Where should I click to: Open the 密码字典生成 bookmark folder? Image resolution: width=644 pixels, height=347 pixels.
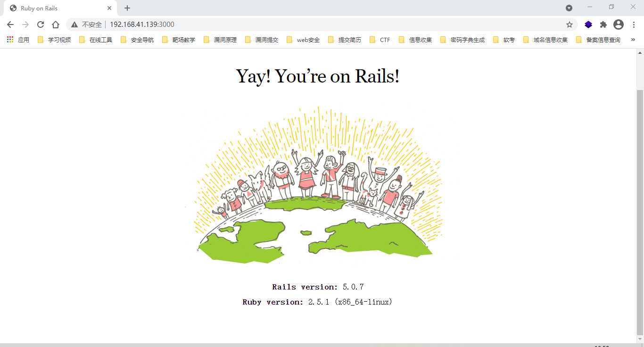click(462, 40)
